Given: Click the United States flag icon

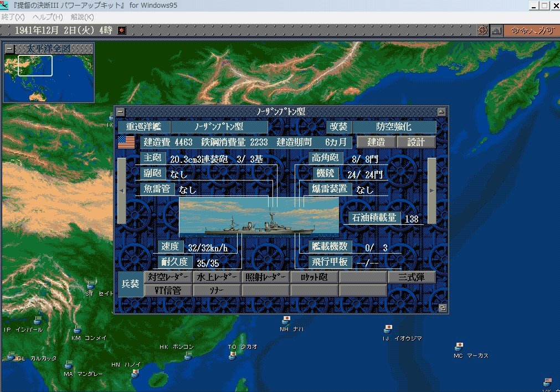Looking at the screenshot, I should pos(126,142).
